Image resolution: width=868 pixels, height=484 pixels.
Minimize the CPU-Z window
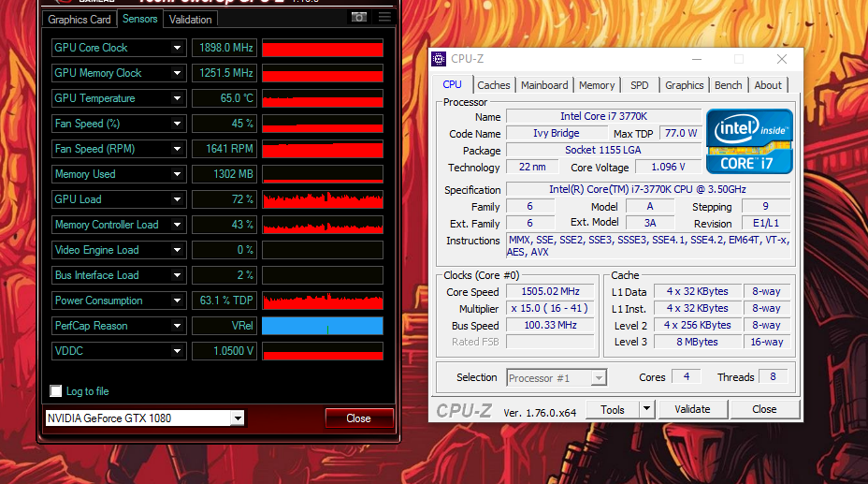tap(697, 59)
